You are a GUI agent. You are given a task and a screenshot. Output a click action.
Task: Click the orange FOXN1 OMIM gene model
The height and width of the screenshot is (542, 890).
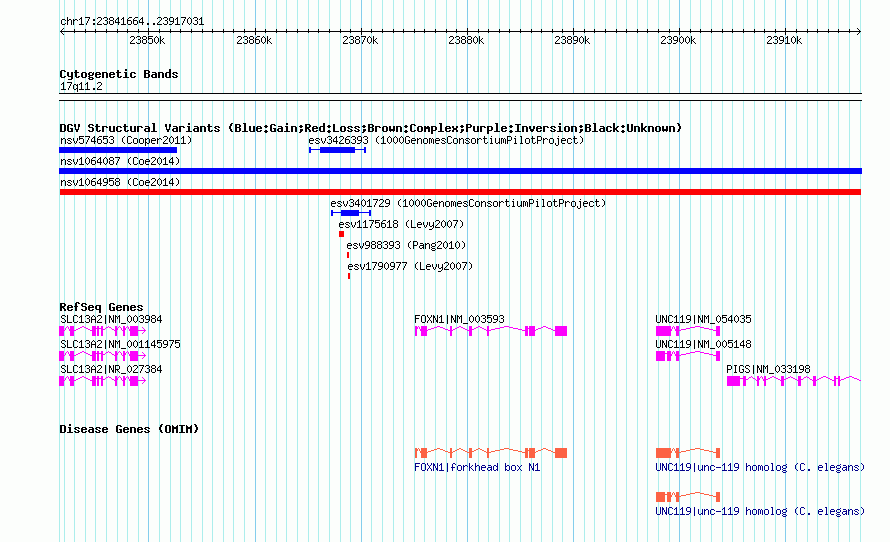coord(491,453)
